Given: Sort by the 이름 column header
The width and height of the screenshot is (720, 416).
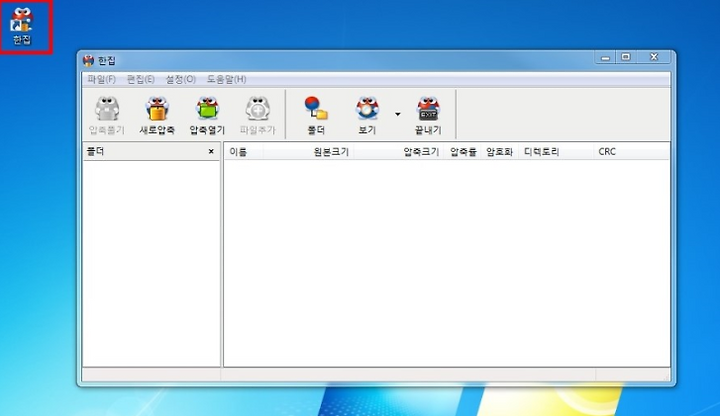Looking at the screenshot, I should (243, 152).
